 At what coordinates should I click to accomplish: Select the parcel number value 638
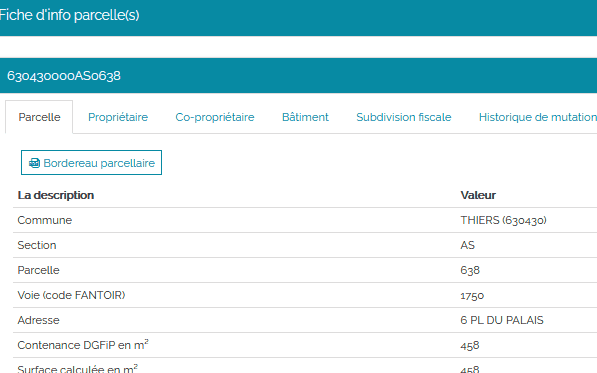(x=470, y=270)
